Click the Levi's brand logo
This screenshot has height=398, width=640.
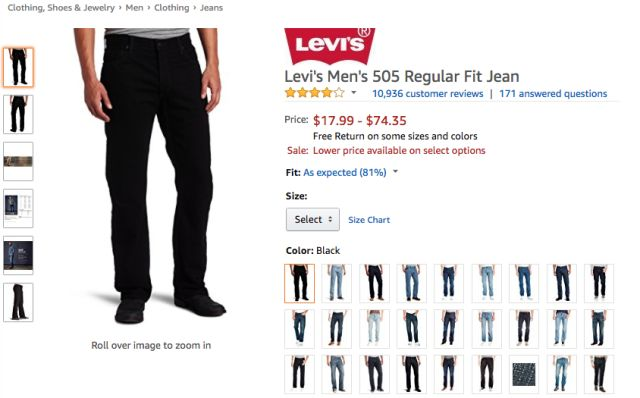[x=329, y=46]
